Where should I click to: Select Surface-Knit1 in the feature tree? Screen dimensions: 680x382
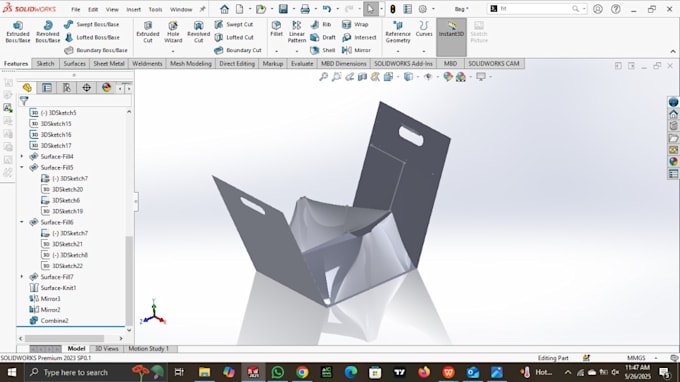52,288
